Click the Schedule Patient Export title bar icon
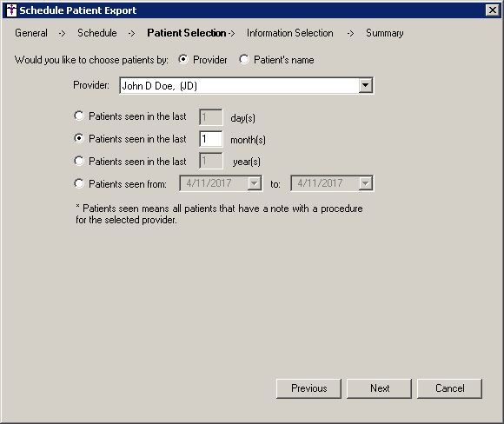504x424 pixels. coord(11,10)
